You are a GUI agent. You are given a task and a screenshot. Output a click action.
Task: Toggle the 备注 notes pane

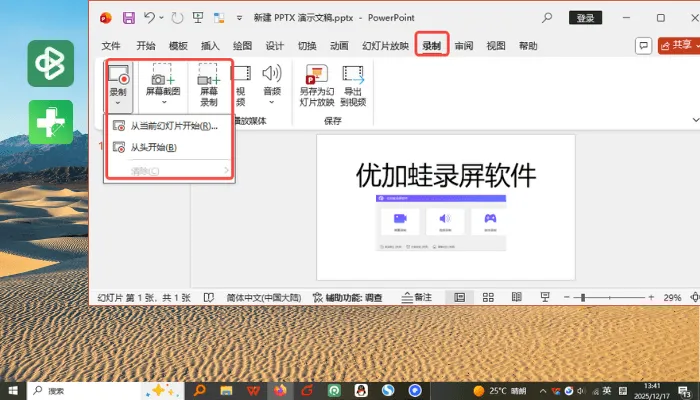417,298
